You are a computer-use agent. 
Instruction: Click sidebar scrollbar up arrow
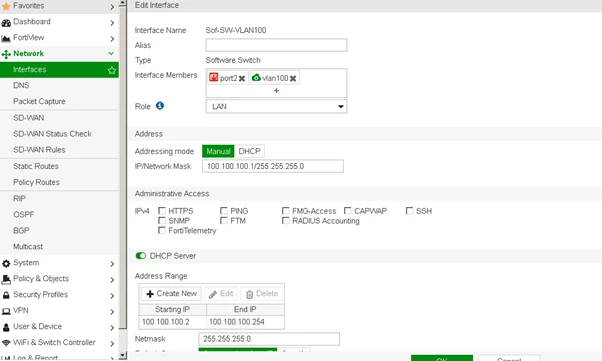(122, 3)
